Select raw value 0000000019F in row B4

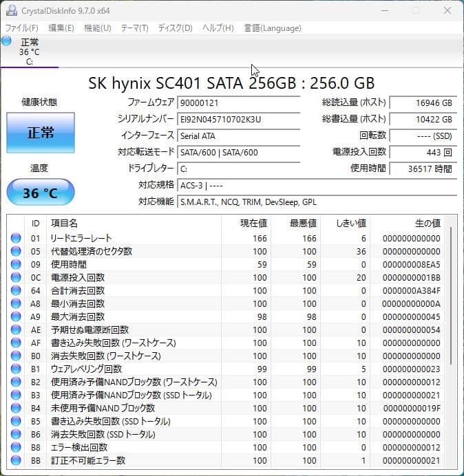click(412, 409)
